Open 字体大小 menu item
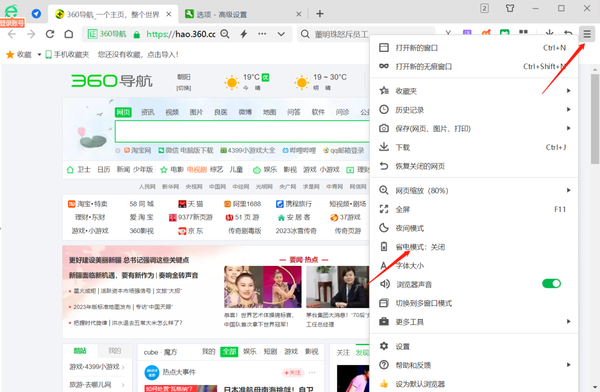This screenshot has height=392, width=600. tap(474, 266)
